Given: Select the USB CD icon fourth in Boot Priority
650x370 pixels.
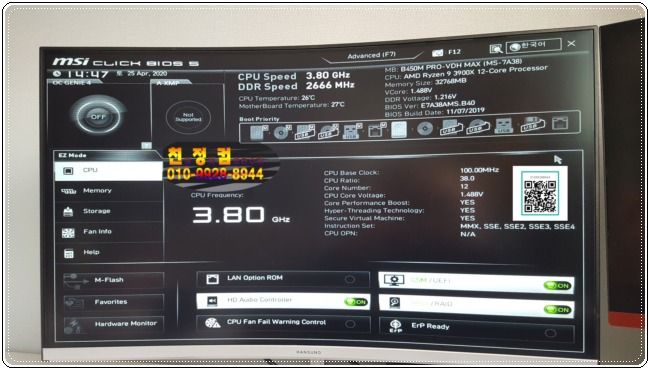Looking at the screenshot, I should [x=328, y=132].
